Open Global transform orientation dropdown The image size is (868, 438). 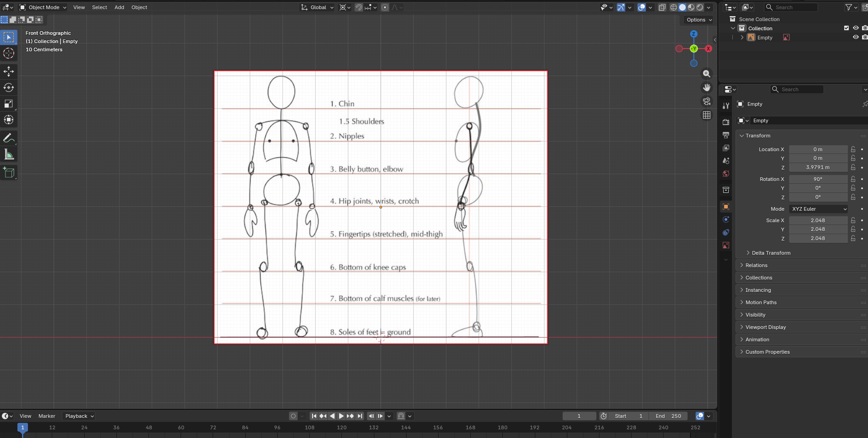click(317, 7)
